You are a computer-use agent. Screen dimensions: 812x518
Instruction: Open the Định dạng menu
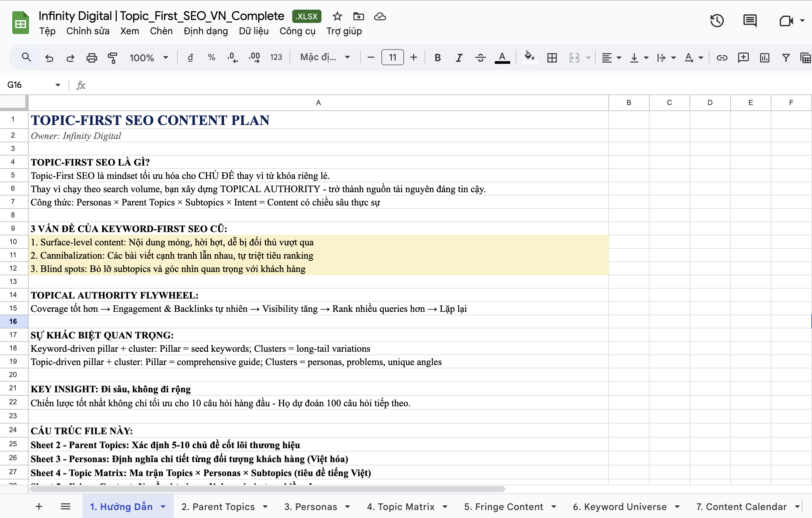point(206,31)
